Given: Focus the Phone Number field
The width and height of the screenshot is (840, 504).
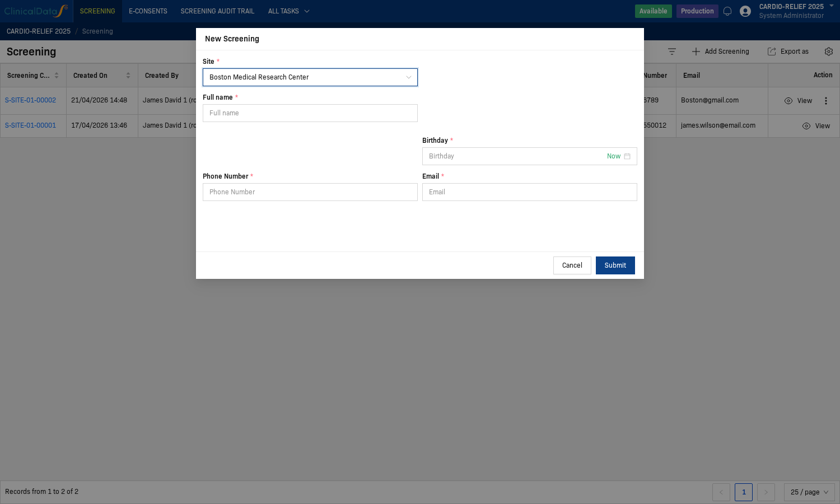Looking at the screenshot, I should tap(310, 192).
